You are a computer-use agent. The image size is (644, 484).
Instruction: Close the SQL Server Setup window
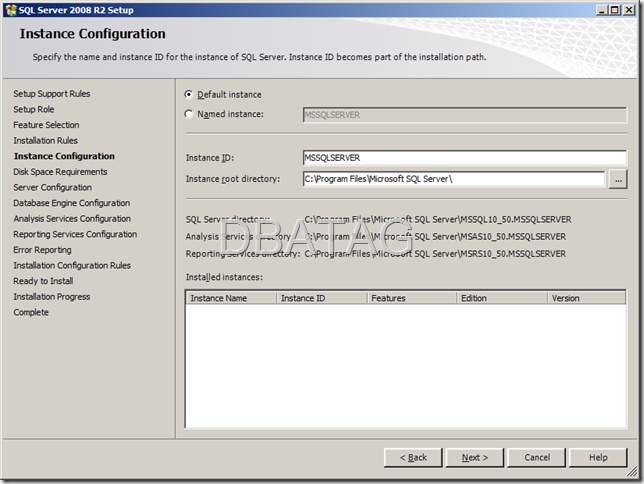629,10
